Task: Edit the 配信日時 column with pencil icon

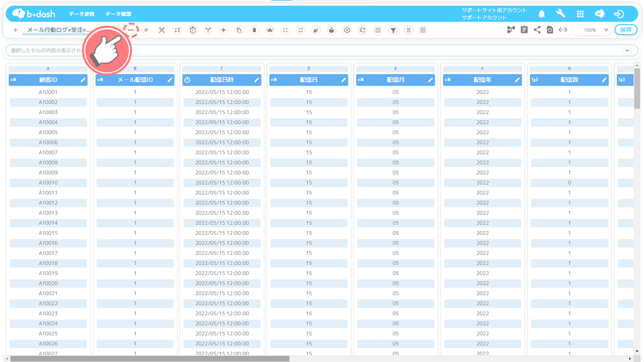Action: [x=257, y=80]
